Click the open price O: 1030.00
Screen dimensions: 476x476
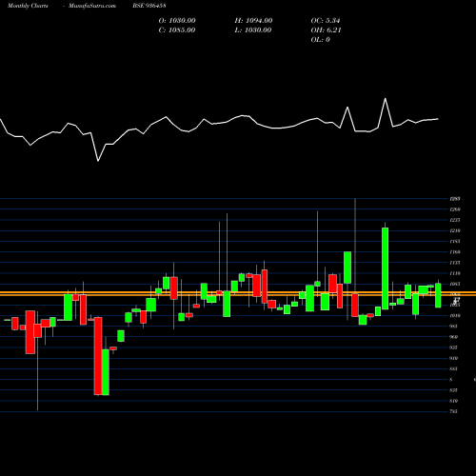click(177, 21)
